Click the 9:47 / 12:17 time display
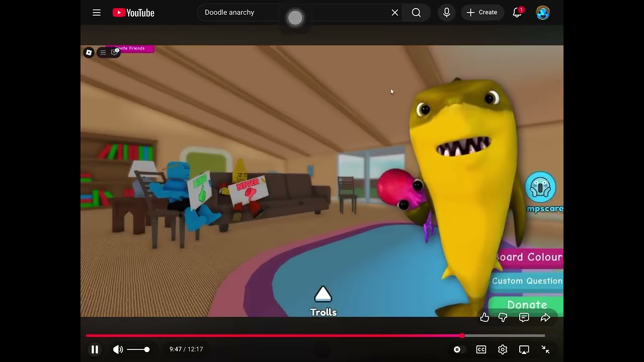The height and width of the screenshot is (362, 644). [x=186, y=349]
